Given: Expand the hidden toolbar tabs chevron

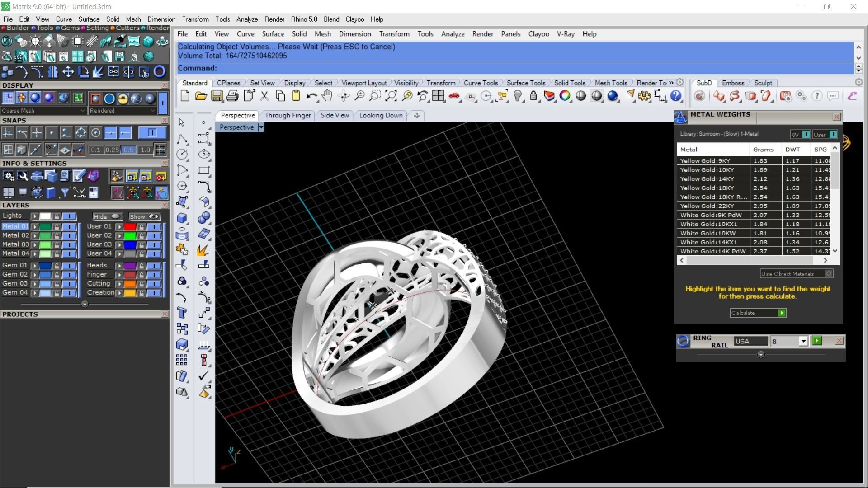Looking at the screenshot, I should click(x=671, y=83).
